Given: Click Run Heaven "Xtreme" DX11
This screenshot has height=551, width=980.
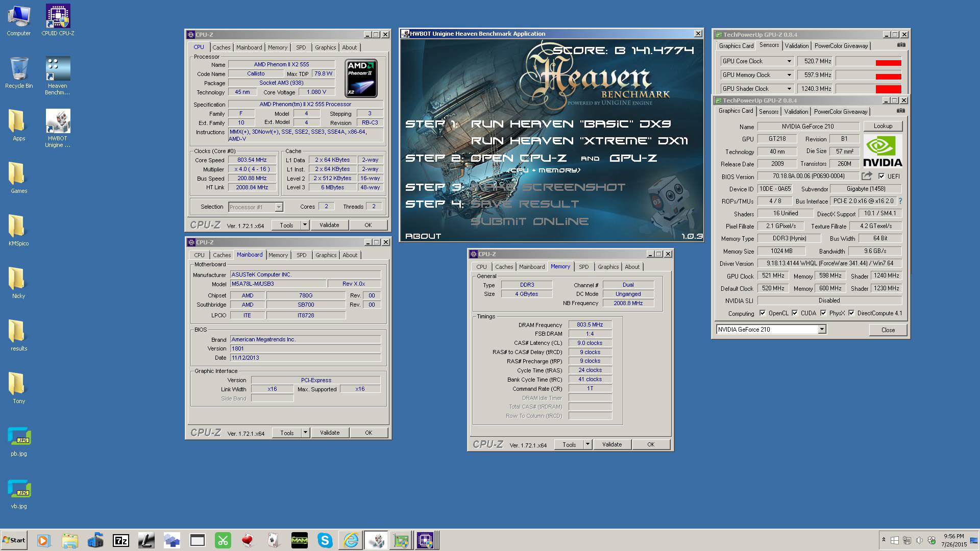Looking at the screenshot, I should [579, 141].
